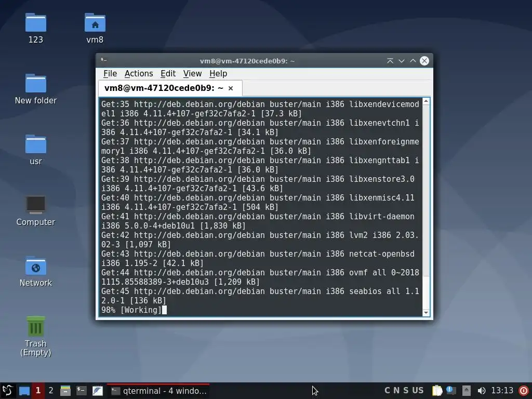Launch the file manager from panel
The width and height of the screenshot is (532, 399).
tap(65, 391)
